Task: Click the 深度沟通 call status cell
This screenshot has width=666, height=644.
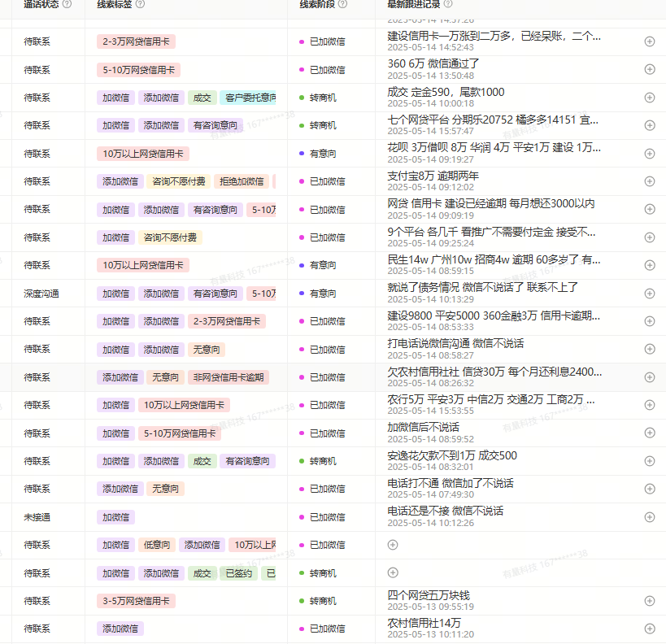Action: point(41,294)
